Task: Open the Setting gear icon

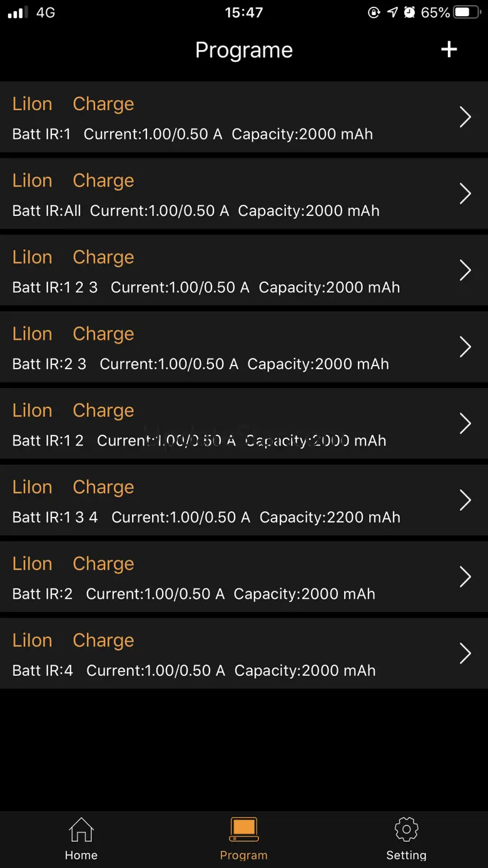Action: click(407, 829)
